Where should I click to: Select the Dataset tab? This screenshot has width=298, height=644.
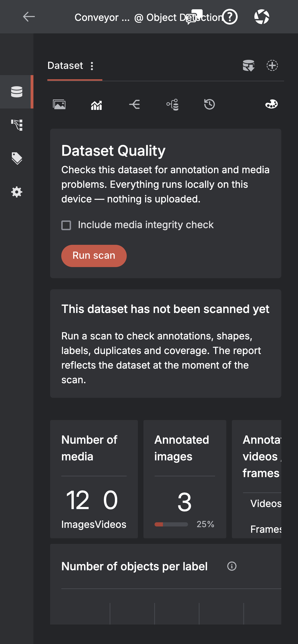point(65,66)
